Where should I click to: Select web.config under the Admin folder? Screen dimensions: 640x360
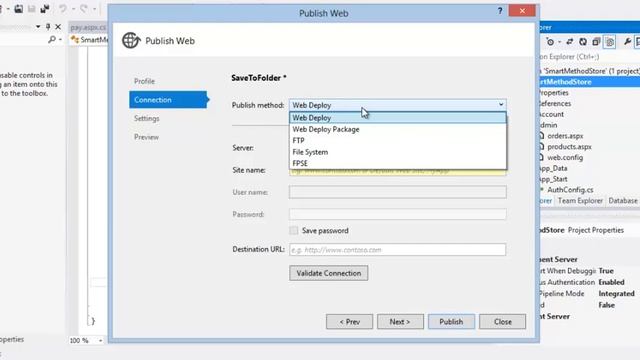coord(565,157)
